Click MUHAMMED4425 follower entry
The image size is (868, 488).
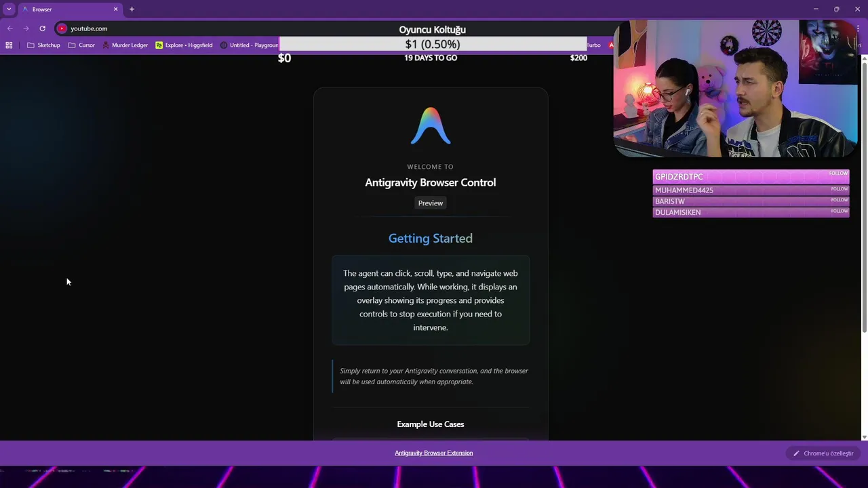pos(751,190)
